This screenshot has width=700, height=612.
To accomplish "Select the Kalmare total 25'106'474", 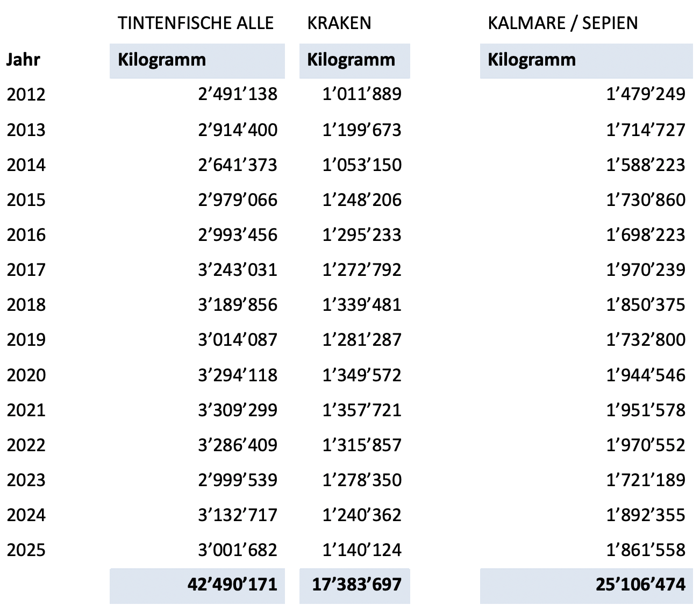I will (x=640, y=585).
